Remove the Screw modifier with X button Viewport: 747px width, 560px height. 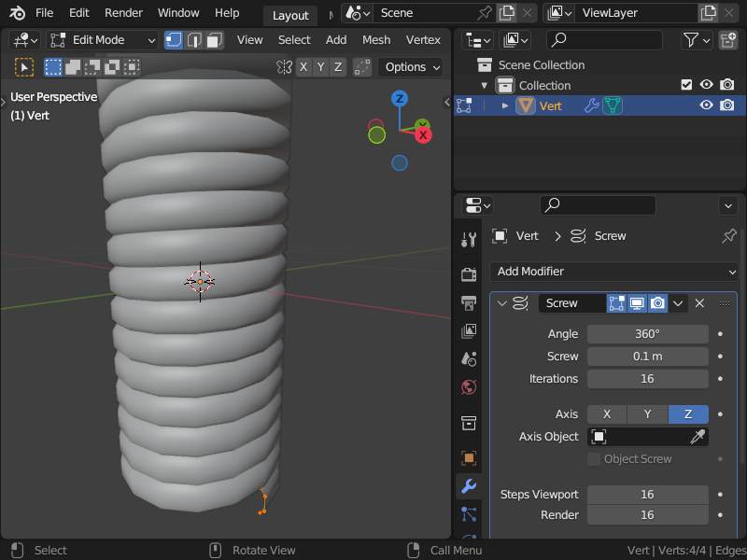(x=699, y=303)
